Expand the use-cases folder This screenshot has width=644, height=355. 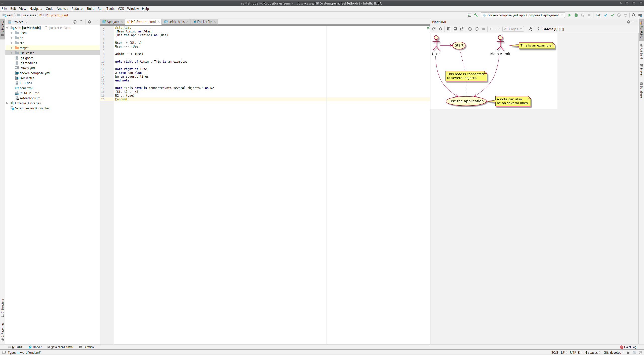(12, 53)
